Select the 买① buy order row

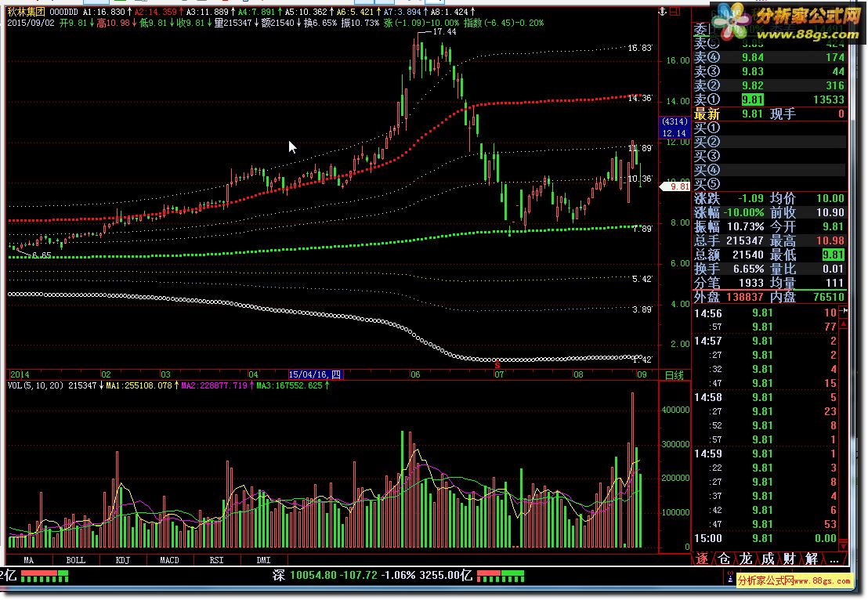(769, 128)
